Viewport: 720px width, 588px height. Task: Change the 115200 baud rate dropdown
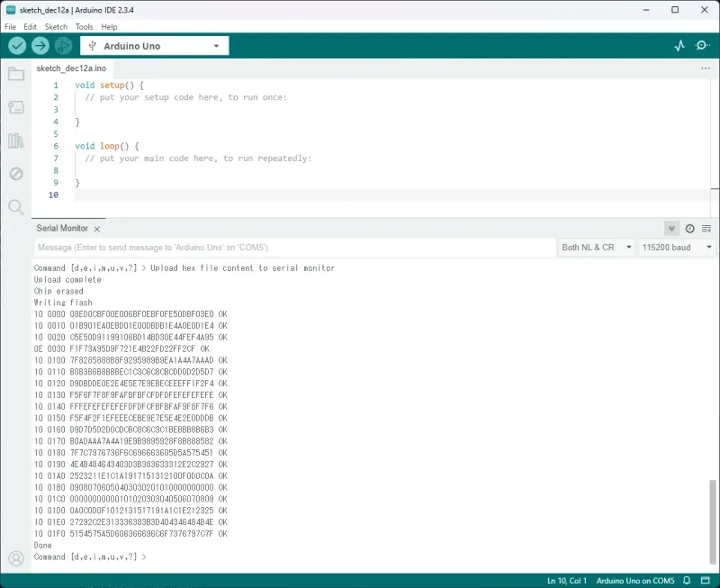(x=677, y=247)
